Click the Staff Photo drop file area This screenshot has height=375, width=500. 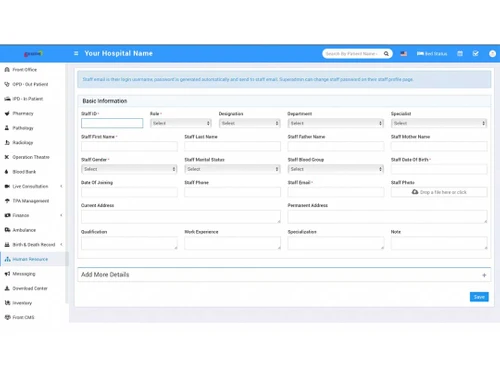tap(439, 192)
